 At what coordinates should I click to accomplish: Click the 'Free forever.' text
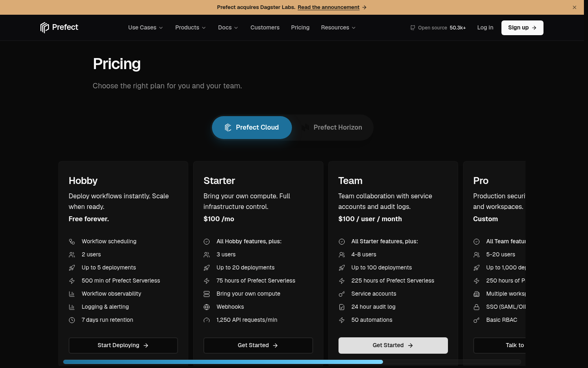pyautogui.click(x=89, y=219)
